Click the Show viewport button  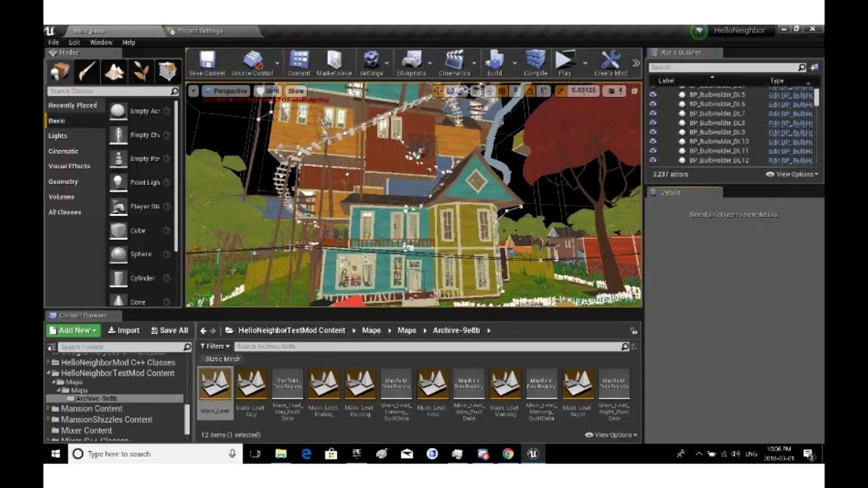coord(296,91)
